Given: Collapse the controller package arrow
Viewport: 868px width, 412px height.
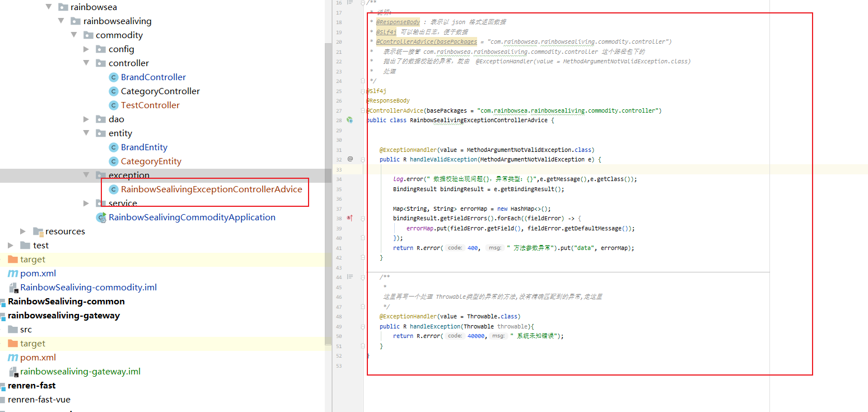Looking at the screenshot, I should coord(86,63).
